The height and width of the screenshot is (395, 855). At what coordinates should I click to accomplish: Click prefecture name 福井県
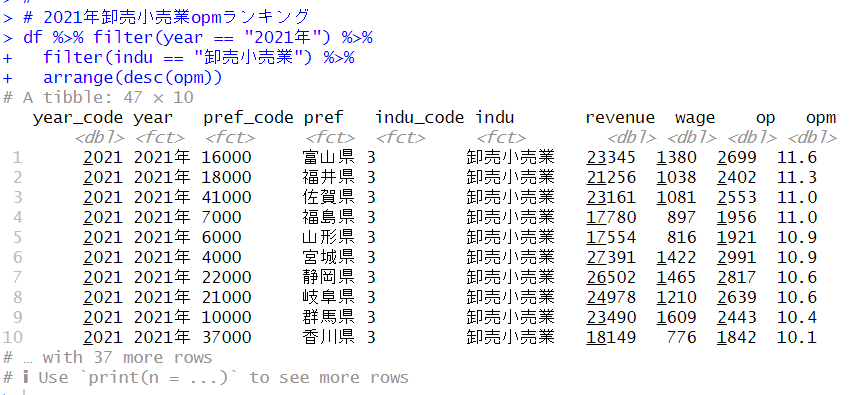coord(328,177)
